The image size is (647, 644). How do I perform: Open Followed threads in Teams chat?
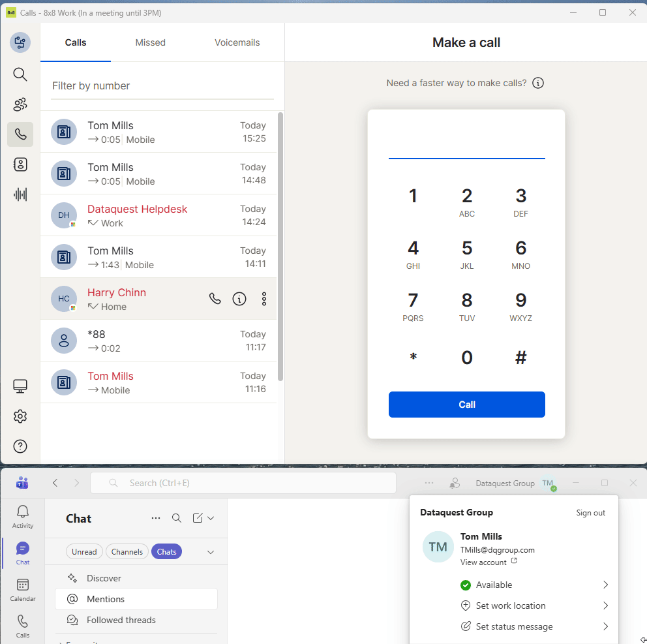tap(136, 620)
